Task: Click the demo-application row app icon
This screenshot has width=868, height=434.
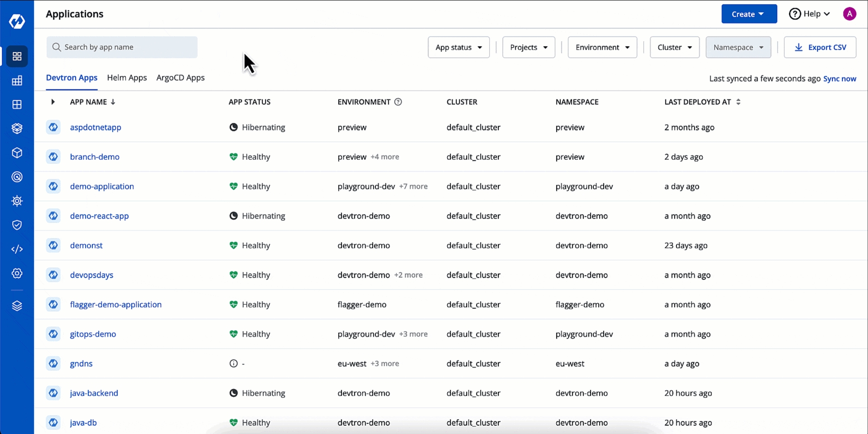Action: (x=53, y=186)
